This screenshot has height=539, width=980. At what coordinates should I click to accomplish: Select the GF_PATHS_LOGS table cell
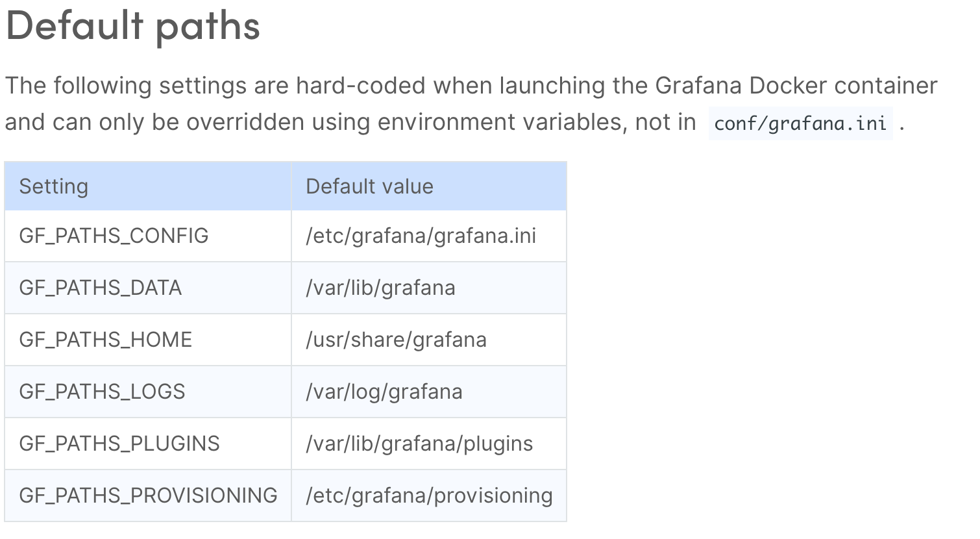click(x=102, y=392)
